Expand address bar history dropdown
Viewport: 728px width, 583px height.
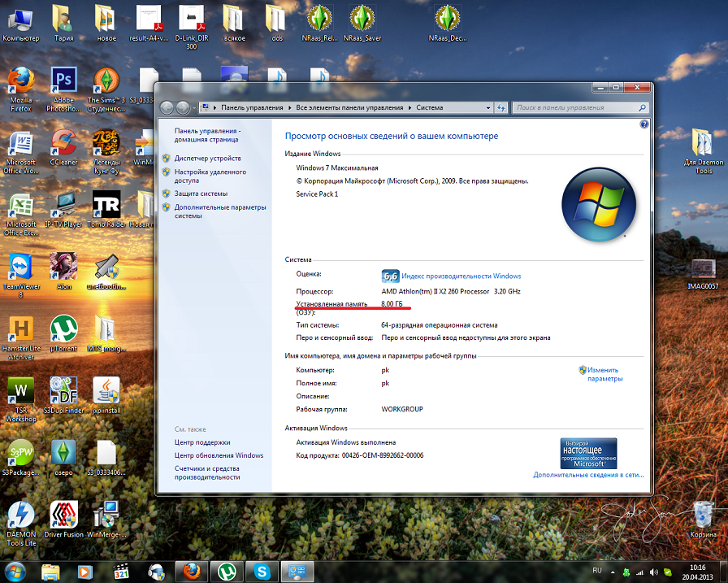click(x=488, y=108)
